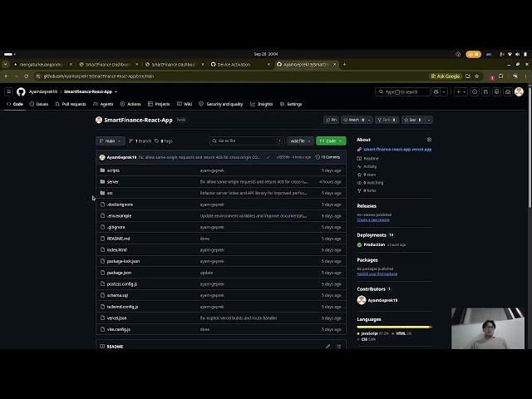
Task: Open the green Code dropdown button
Action: 331,140
